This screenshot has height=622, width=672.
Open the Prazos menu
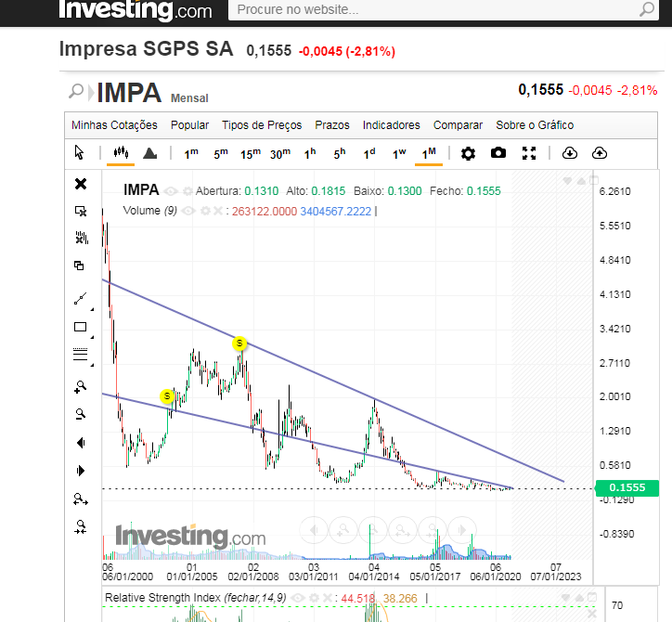(x=332, y=125)
